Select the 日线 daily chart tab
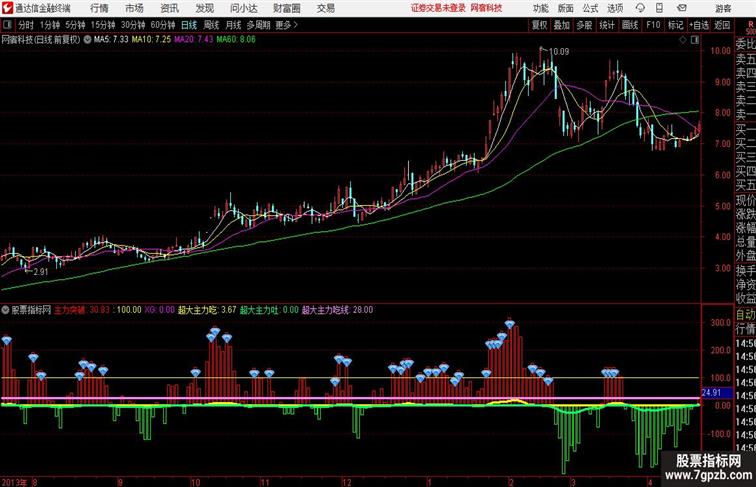The image size is (756, 487). tap(189, 25)
